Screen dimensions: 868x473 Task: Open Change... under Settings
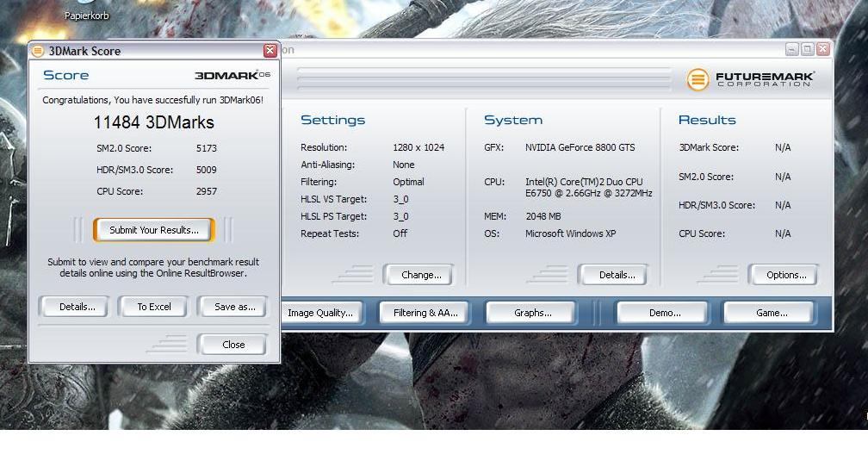[x=418, y=275]
